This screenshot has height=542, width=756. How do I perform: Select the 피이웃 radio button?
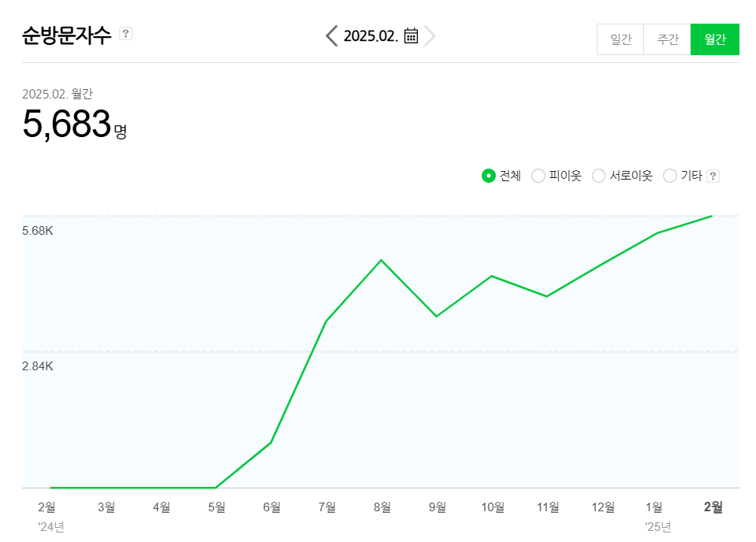(x=538, y=176)
